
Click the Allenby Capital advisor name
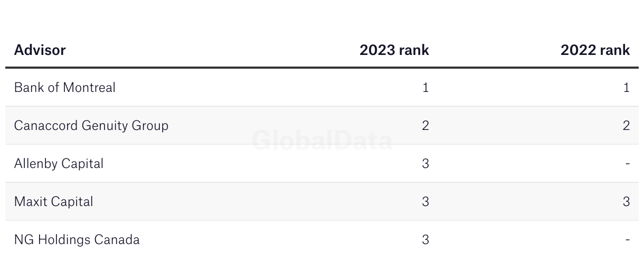(59, 164)
